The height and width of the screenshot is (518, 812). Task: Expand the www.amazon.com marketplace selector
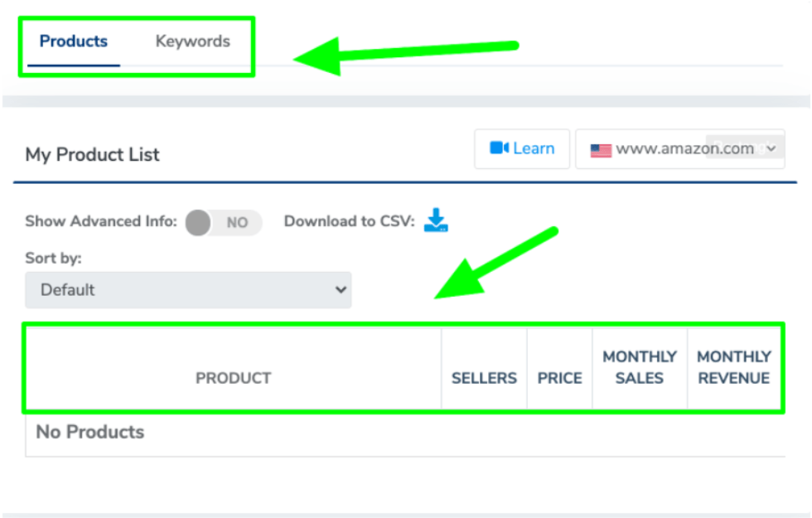pyautogui.click(x=680, y=149)
